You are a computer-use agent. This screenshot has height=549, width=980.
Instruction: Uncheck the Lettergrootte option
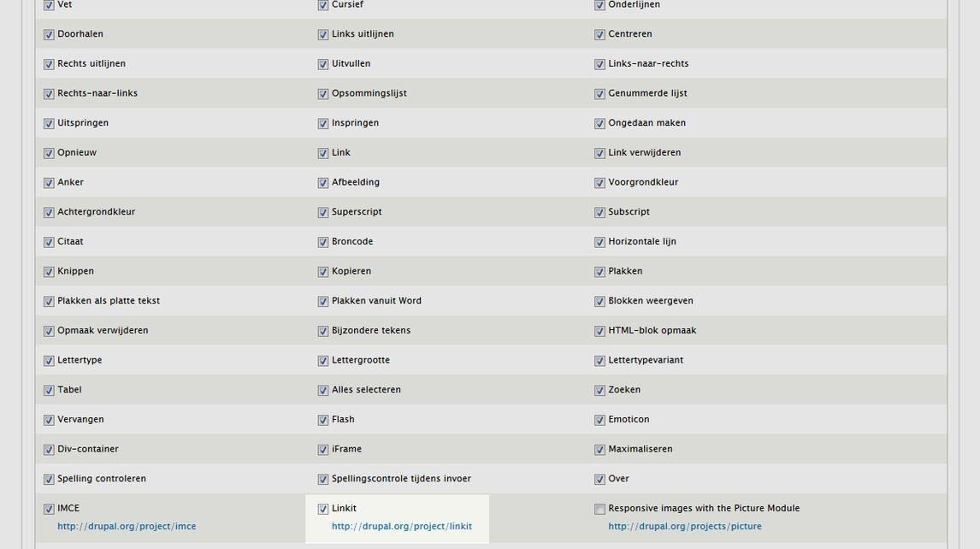tap(323, 361)
